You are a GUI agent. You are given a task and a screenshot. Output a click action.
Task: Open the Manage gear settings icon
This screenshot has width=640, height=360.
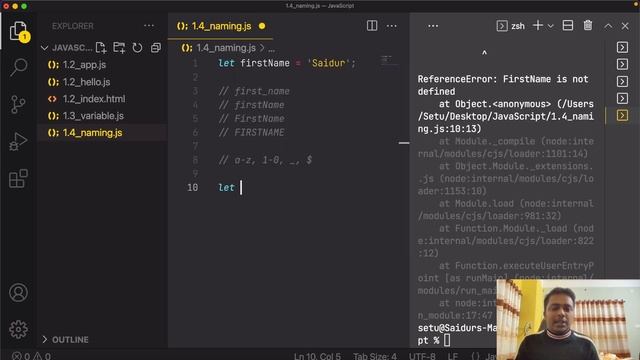click(x=18, y=329)
